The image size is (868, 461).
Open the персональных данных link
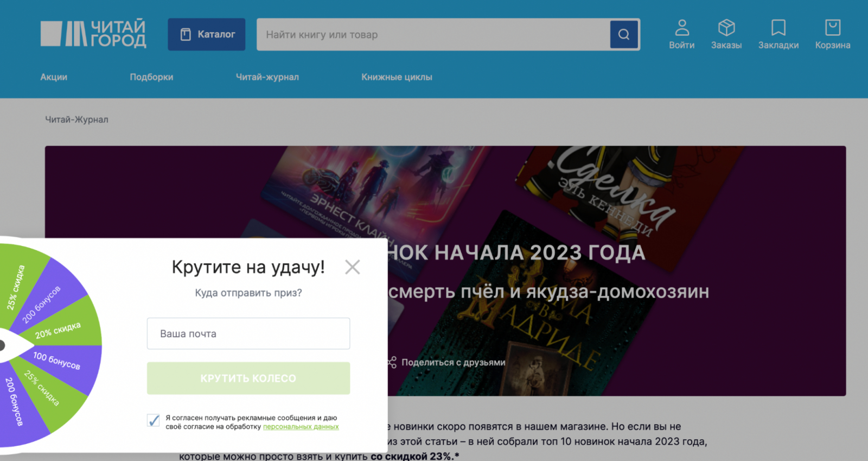(x=301, y=427)
